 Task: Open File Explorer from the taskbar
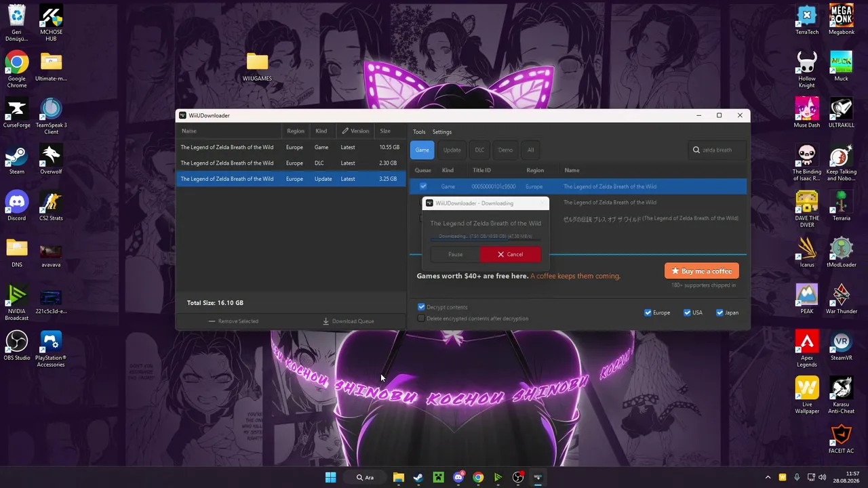point(399,477)
